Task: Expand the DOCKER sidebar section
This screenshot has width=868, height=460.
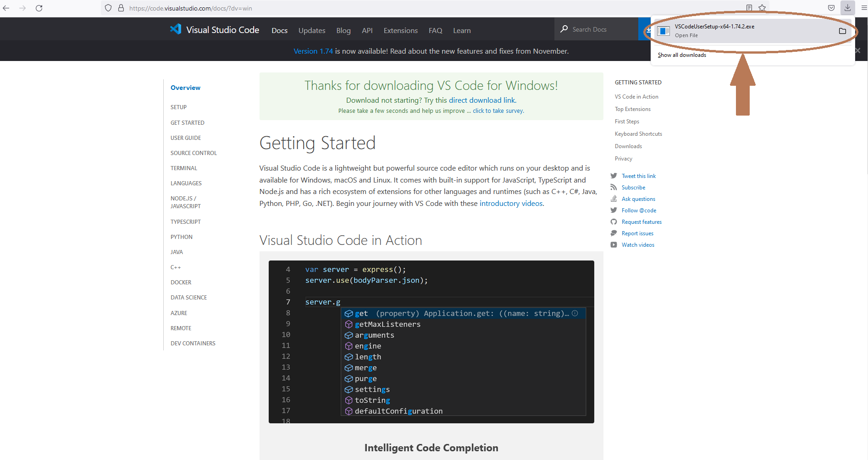Action: (x=181, y=283)
